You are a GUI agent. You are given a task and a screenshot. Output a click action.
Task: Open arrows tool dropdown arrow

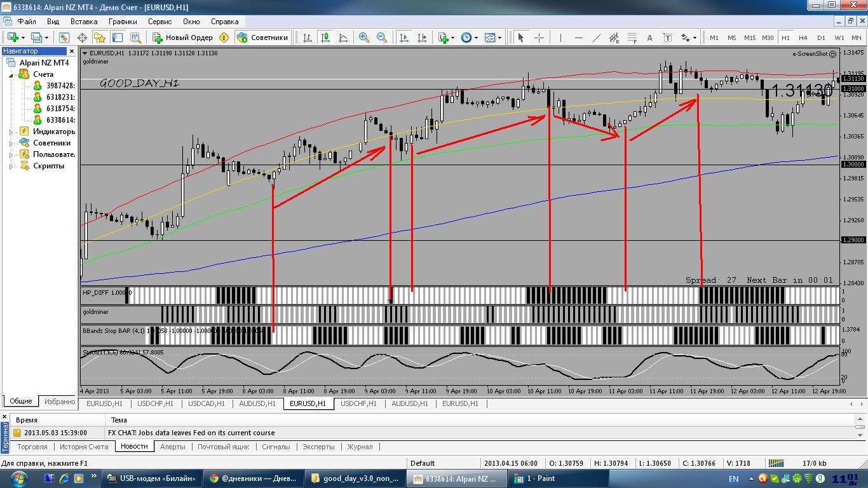point(695,37)
